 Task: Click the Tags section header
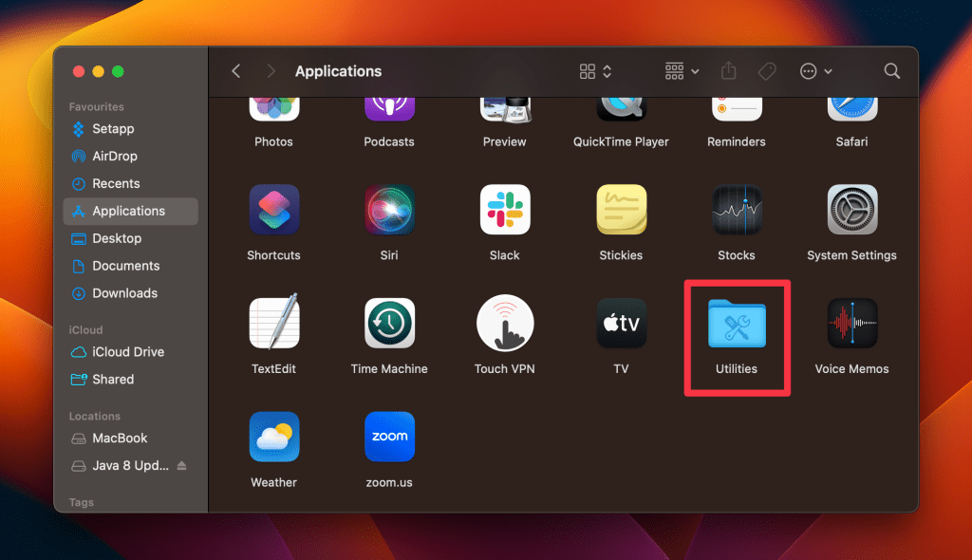tap(82, 502)
